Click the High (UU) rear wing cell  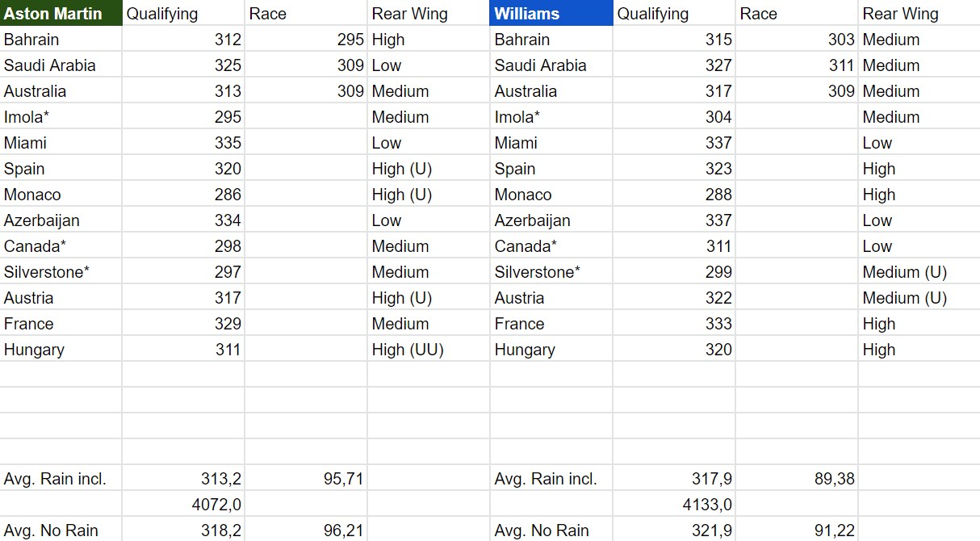428,350
